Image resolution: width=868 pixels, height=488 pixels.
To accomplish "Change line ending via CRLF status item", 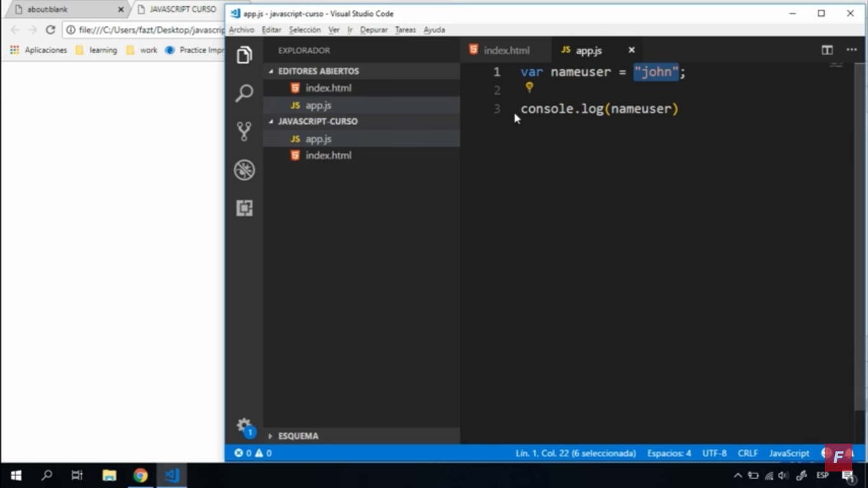I will [x=748, y=453].
